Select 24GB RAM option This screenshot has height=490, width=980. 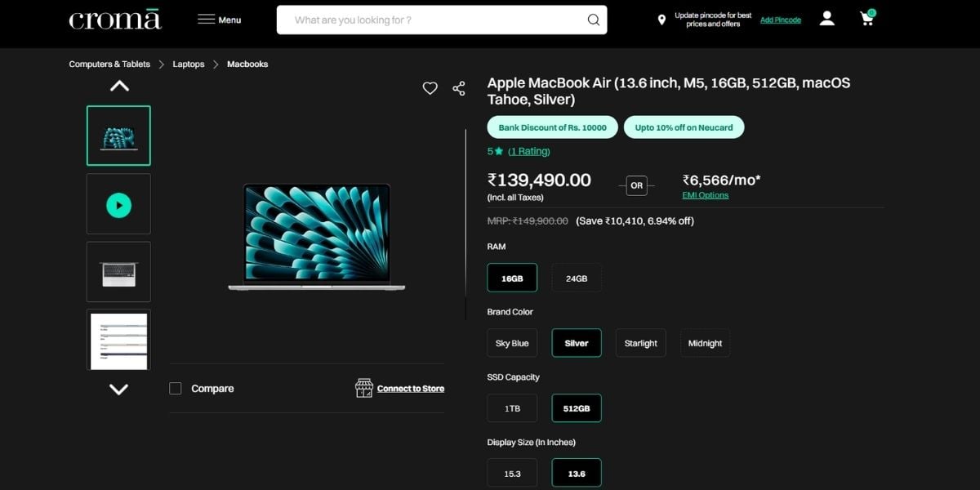577,278
